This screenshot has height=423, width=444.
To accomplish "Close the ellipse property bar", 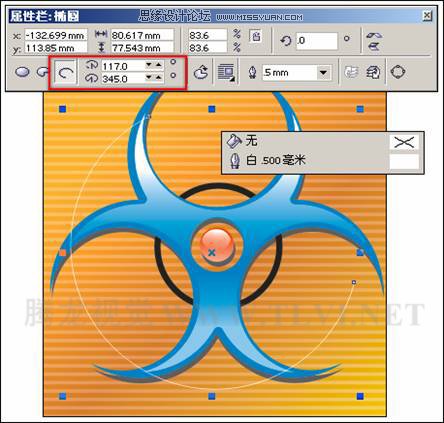I will (x=427, y=16).
